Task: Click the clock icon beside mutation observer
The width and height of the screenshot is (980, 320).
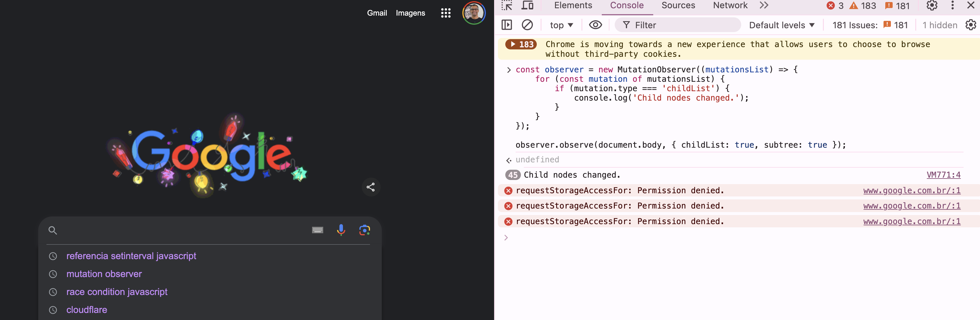Action: point(53,274)
